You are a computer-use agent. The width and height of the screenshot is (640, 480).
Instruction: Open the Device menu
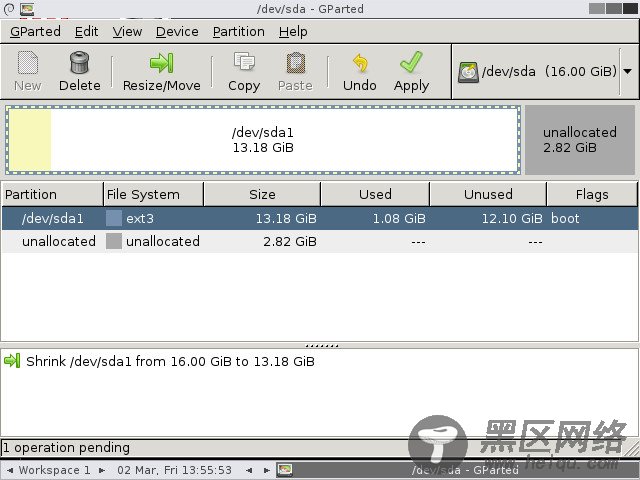pyautogui.click(x=177, y=31)
